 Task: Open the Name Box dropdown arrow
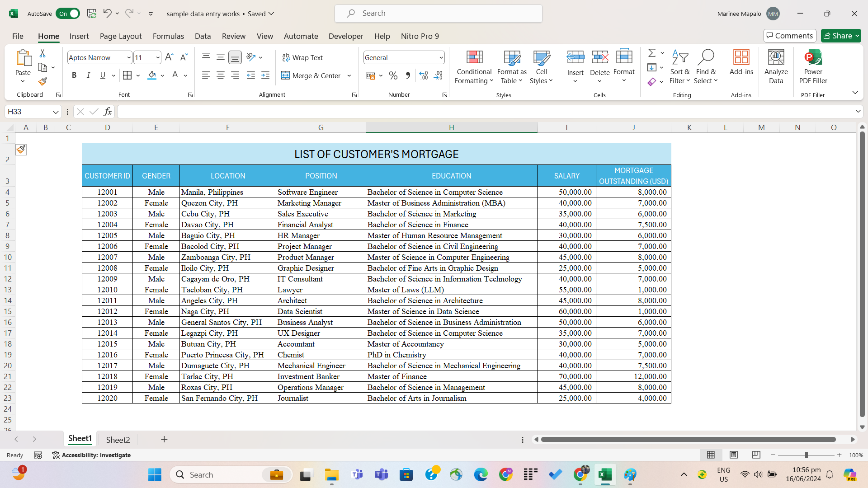click(x=56, y=112)
